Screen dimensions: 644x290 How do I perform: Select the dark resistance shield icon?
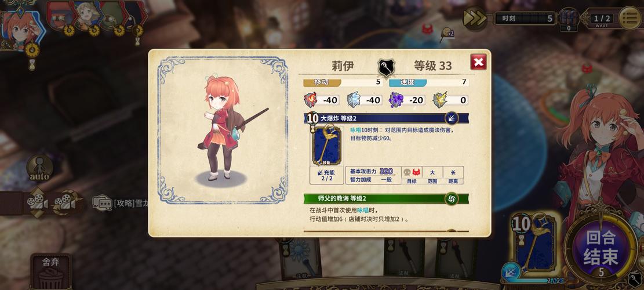click(x=396, y=100)
